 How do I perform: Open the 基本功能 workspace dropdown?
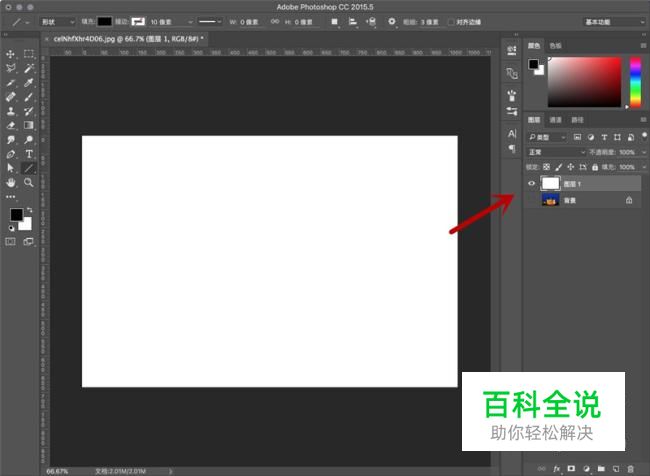pos(614,22)
